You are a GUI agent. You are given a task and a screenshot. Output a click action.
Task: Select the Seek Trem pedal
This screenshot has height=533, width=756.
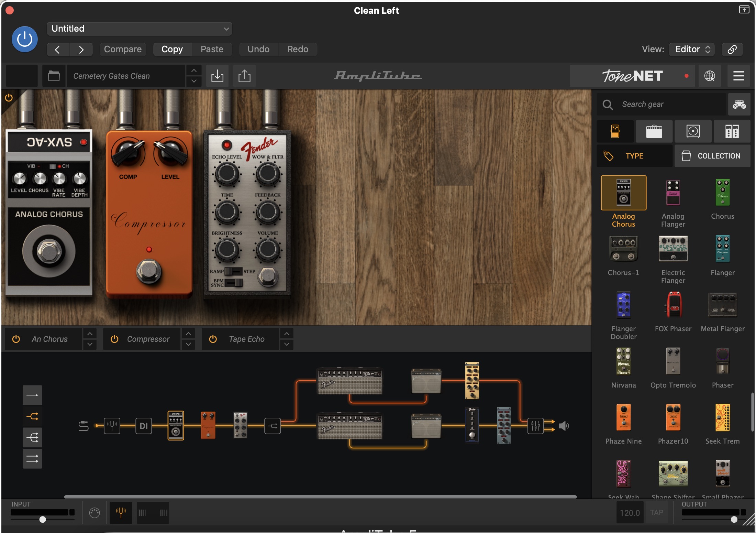tap(722, 417)
